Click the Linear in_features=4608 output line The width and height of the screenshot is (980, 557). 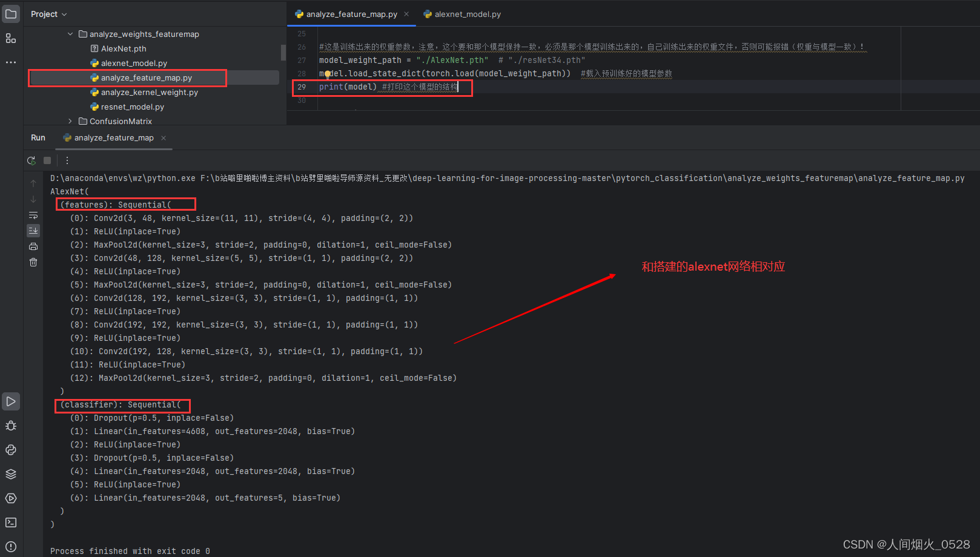coord(212,432)
